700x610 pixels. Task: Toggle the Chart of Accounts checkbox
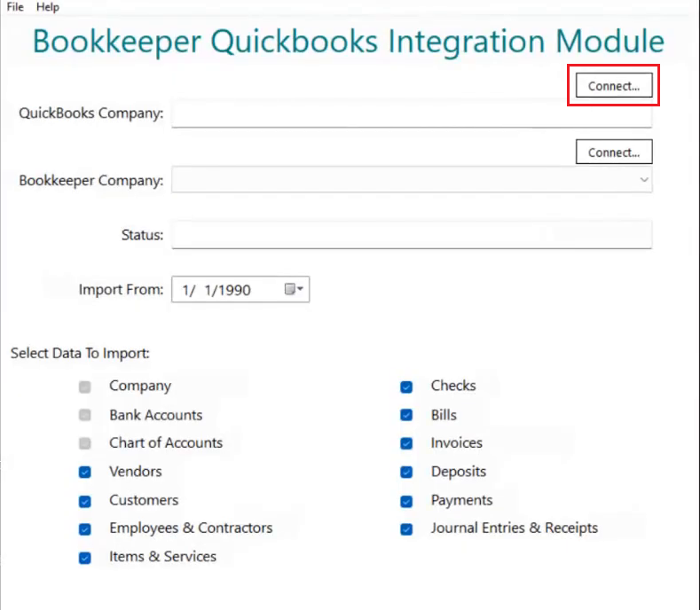(85, 443)
